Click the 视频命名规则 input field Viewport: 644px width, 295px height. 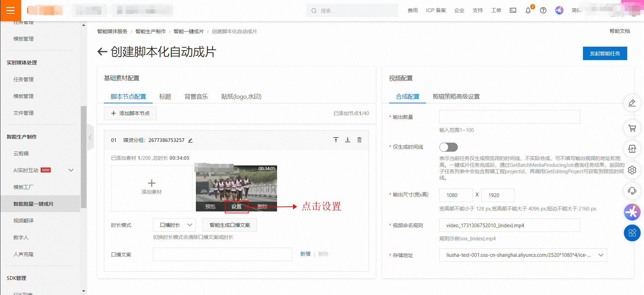[x=509, y=225]
